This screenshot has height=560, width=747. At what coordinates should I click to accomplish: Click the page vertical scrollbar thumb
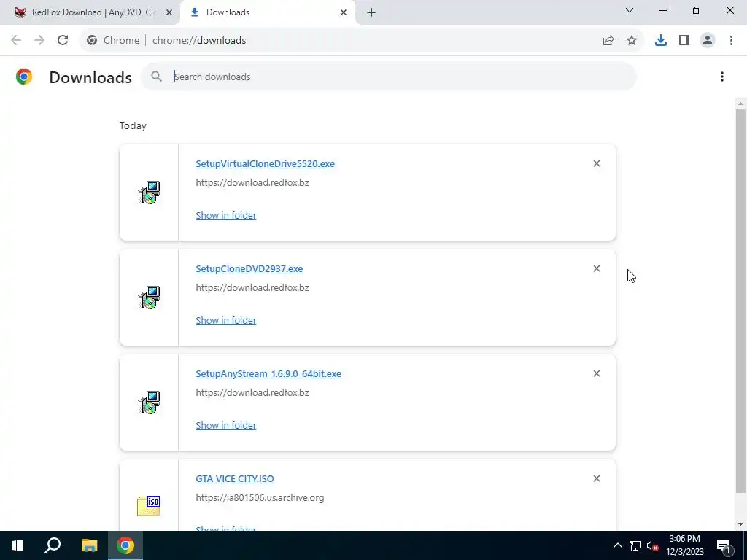click(740, 301)
